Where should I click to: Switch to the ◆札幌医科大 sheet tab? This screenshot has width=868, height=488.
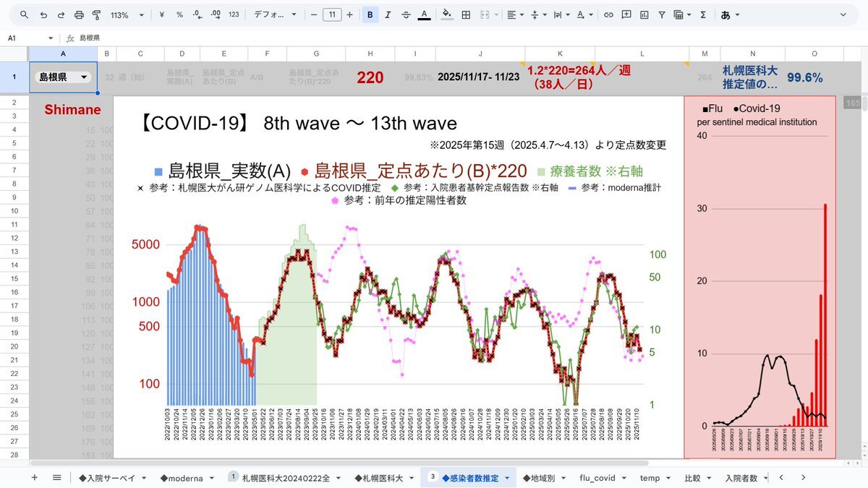[383, 478]
